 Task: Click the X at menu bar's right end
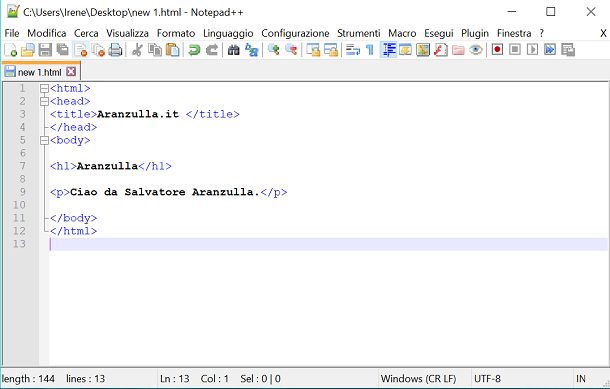coord(603,33)
